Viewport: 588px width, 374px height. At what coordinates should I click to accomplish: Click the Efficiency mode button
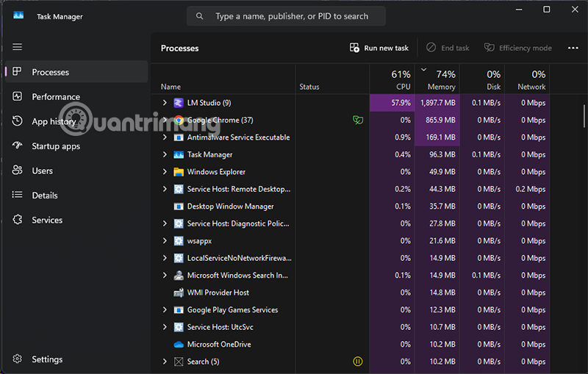518,48
